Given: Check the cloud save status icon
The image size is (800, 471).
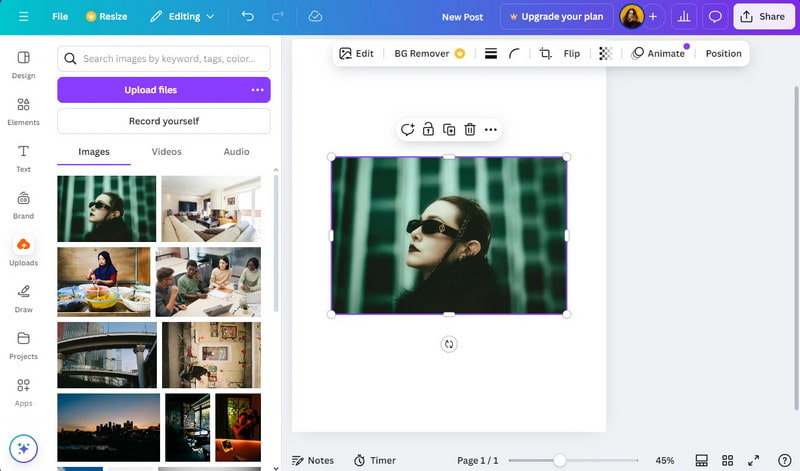Looking at the screenshot, I should coord(315,17).
